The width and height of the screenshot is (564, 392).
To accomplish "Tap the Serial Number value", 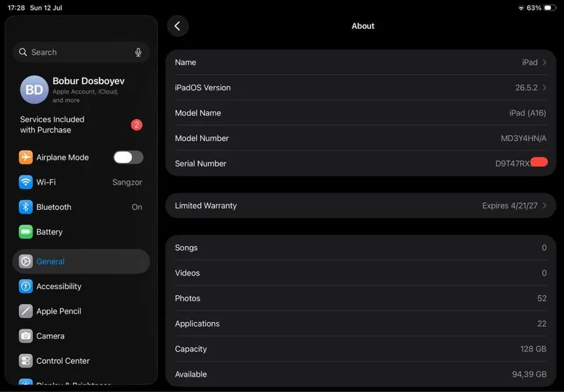I will coord(521,164).
